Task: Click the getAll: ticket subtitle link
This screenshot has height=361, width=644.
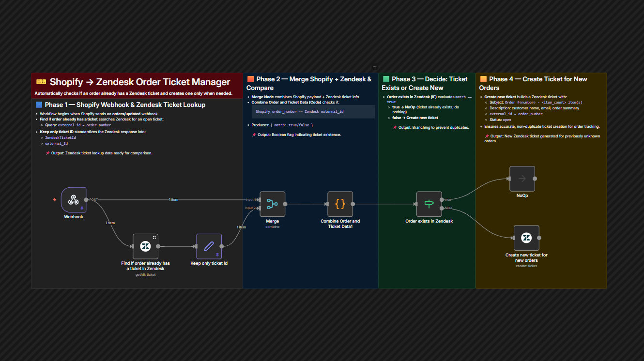Action: 145,274
